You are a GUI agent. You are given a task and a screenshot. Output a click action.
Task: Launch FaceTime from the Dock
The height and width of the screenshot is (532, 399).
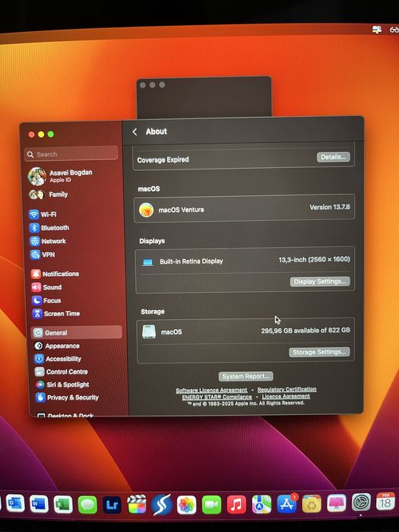click(x=212, y=505)
